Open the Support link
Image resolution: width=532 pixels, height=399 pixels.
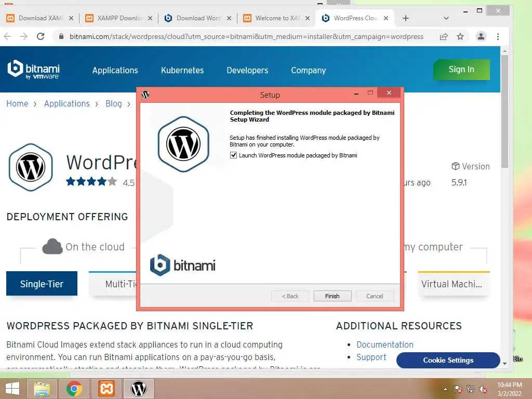[x=371, y=357]
